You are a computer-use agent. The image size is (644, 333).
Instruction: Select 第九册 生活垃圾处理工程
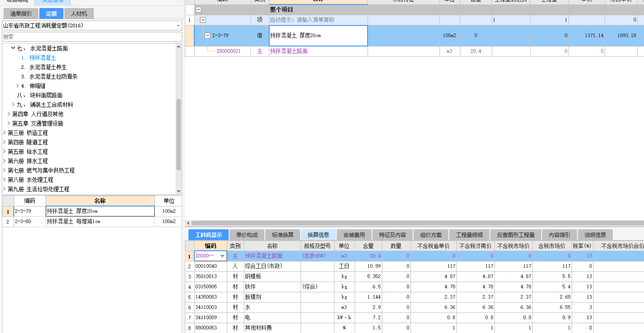tap(38, 189)
